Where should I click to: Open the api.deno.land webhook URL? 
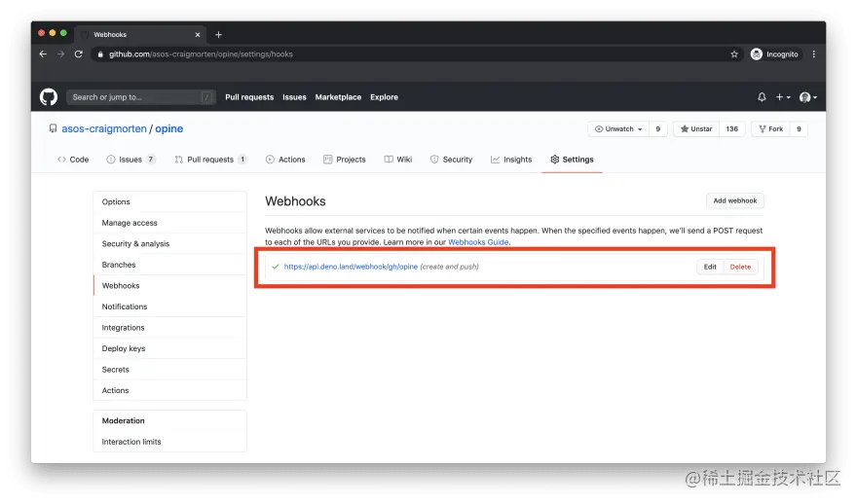point(351,267)
